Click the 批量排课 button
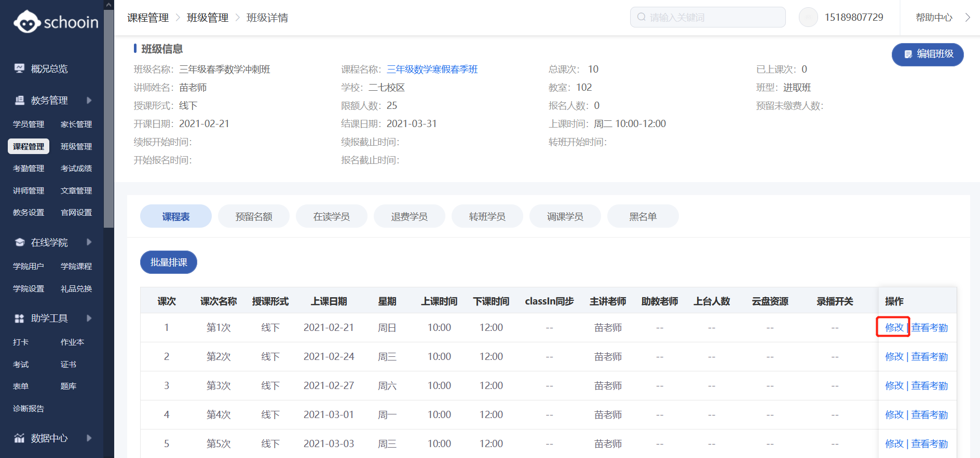The height and width of the screenshot is (458, 980). coord(169,262)
